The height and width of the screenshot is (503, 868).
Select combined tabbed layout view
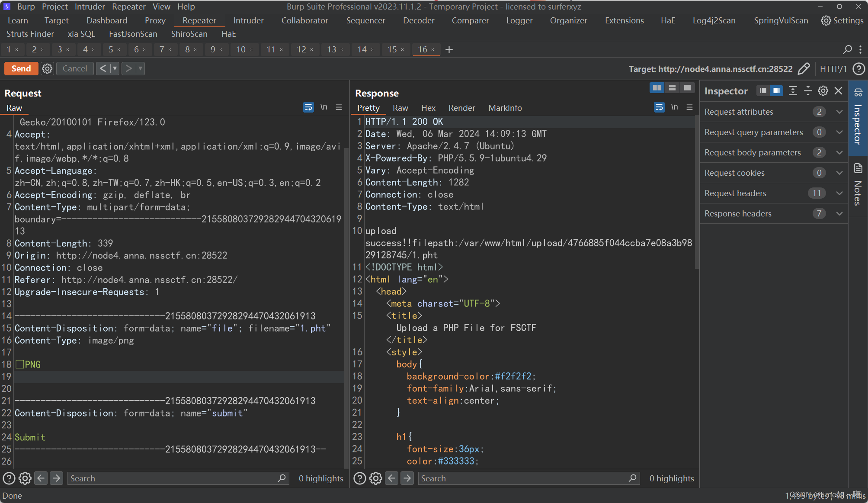click(687, 88)
